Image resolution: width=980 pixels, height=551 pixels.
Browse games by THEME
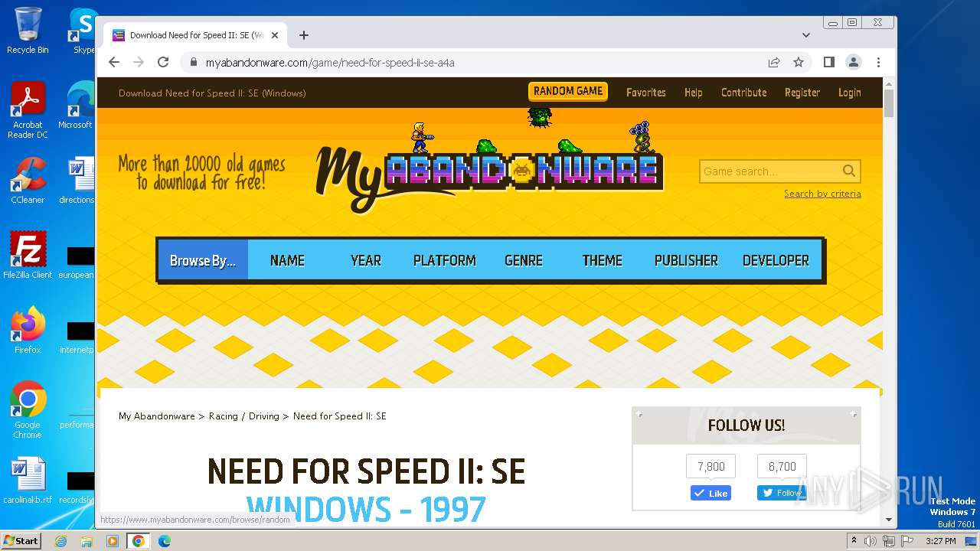click(603, 260)
